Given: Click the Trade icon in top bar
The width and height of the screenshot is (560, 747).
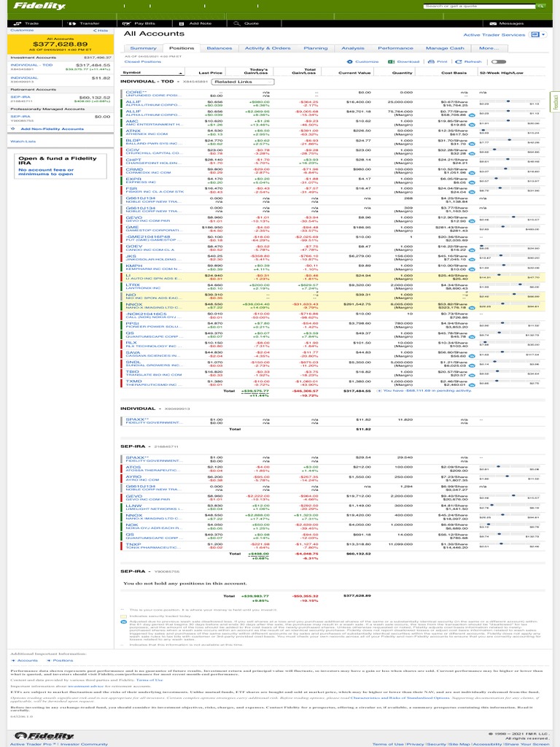Looking at the screenshot, I should pos(18,23).
